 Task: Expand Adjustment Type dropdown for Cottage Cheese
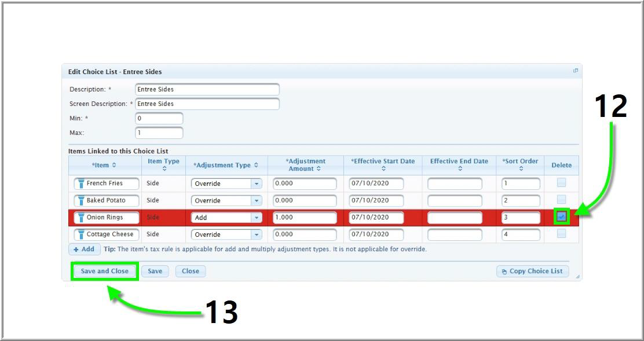click(x=256, y=234)
